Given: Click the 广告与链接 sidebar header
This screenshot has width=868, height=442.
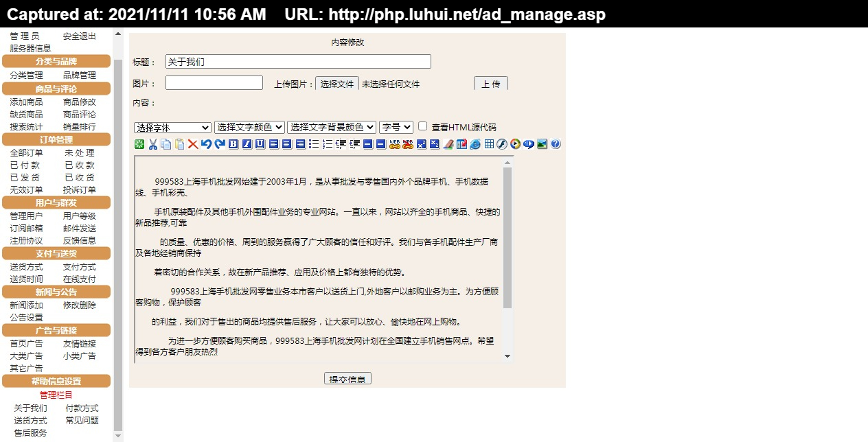Looking at the screenshot, I should pyautogui.click(x=56, y=330).
